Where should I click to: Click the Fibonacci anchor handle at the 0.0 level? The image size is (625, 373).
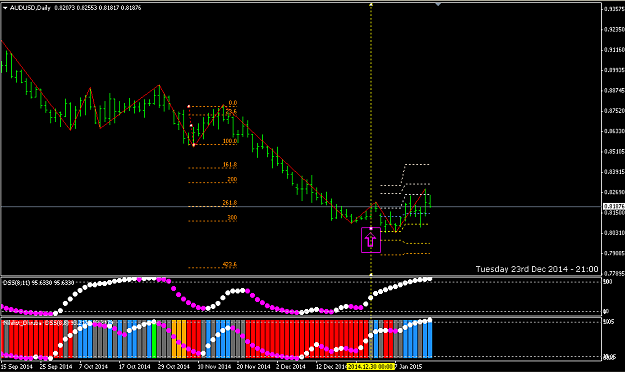[x=189, y=106]
